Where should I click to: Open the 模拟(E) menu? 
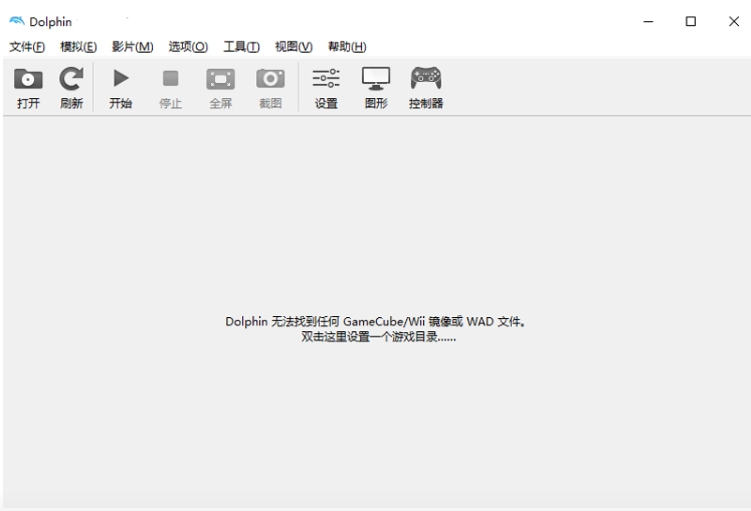pyautogui.click(x=79, y=47)
